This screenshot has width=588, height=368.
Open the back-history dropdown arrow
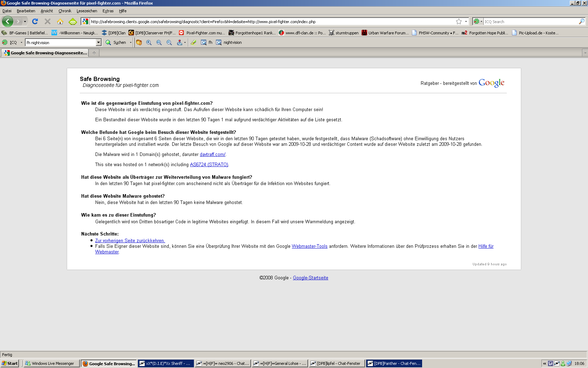[25, 21]
